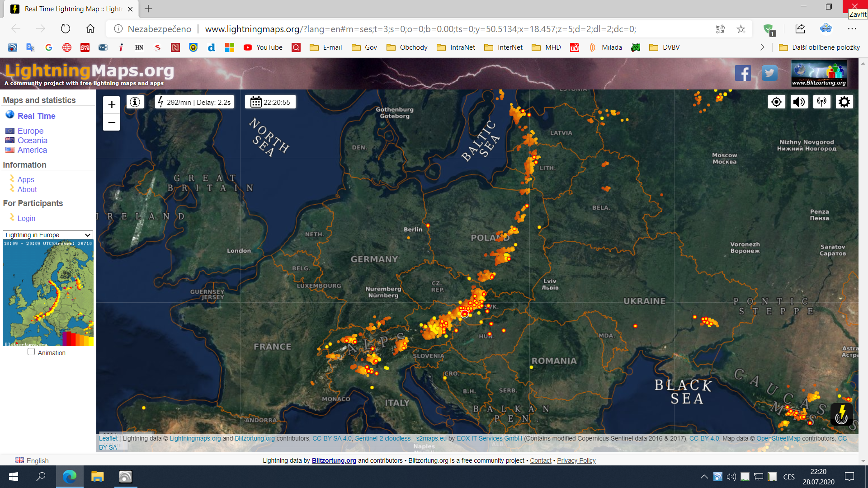Change language via English selector
868x488 pixels.
pyautogui.click(x=32, y=460)
